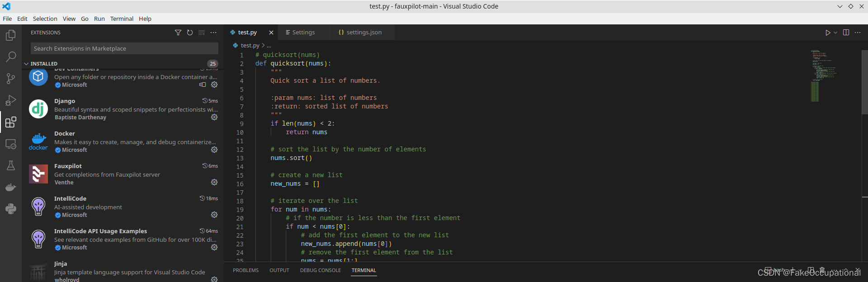This screenshot has height=282, width=868.
Task: Click remote indicator icon on Dev Containers row
Action: click(x=203, y=85)
